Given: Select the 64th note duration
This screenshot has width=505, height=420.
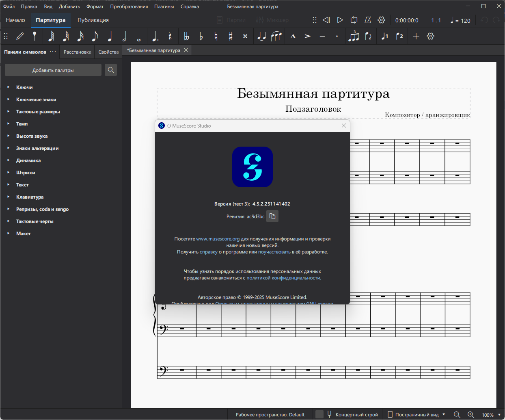Looking at the screenshot, I should 51,36.
